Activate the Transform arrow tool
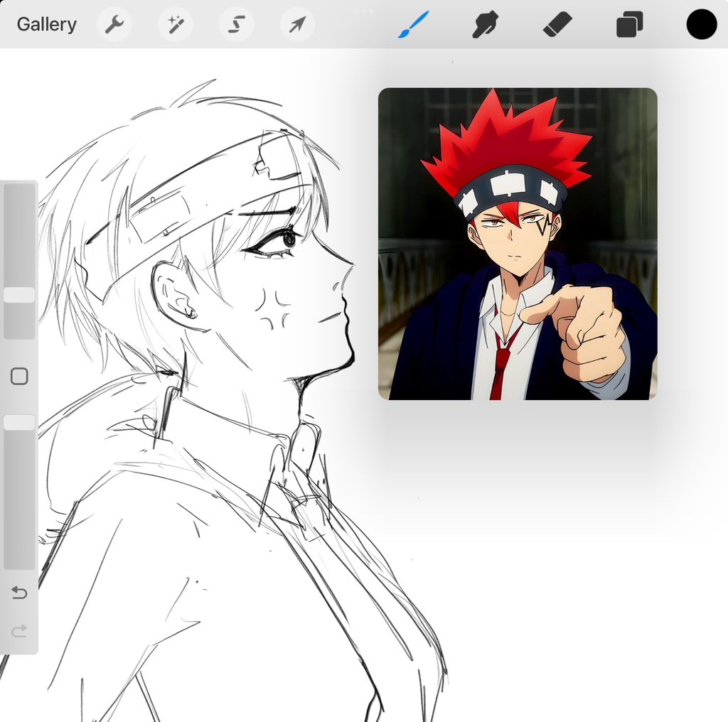The height and width of the screenshot is (722, 728). point(298,24)
